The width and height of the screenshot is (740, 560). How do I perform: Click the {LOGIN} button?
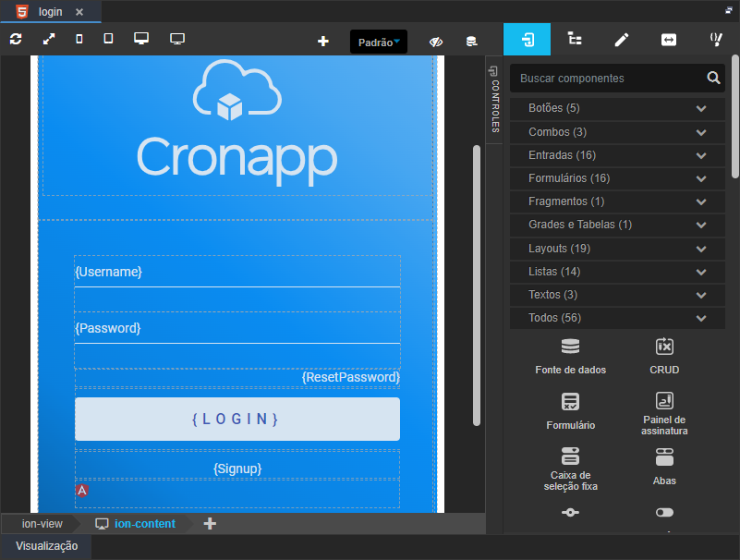(x=237, y=419)
